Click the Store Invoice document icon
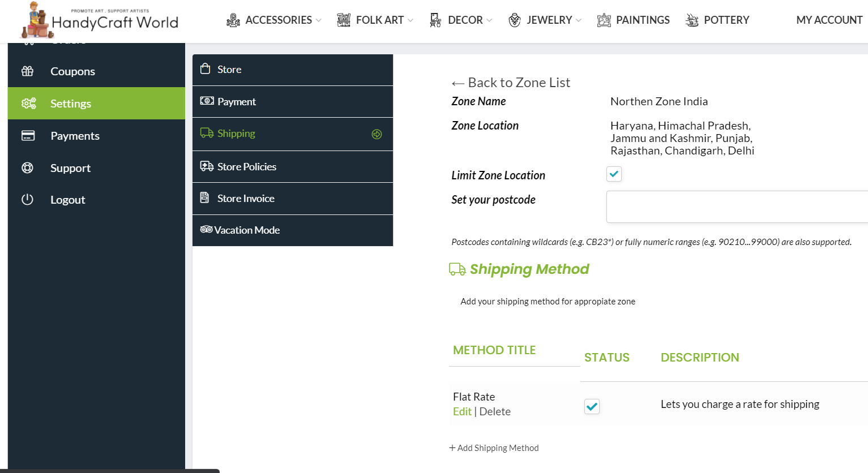Image resolution: width=868 pixels, height=473 pixels. tap(205, 198)
